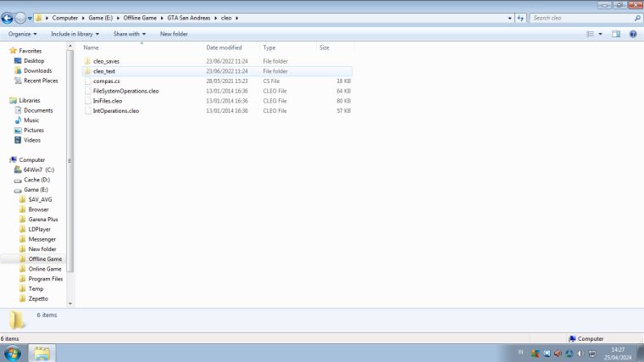Open recent pages dropdown beside navigation arrows
This screenshot has height=362, width=644.
(30, 18)
